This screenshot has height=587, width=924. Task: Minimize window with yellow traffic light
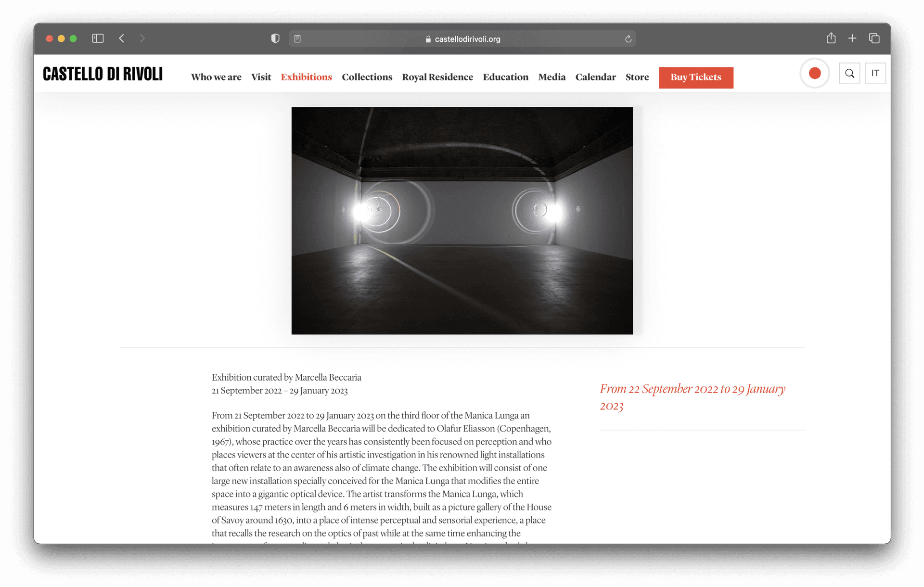61,38
